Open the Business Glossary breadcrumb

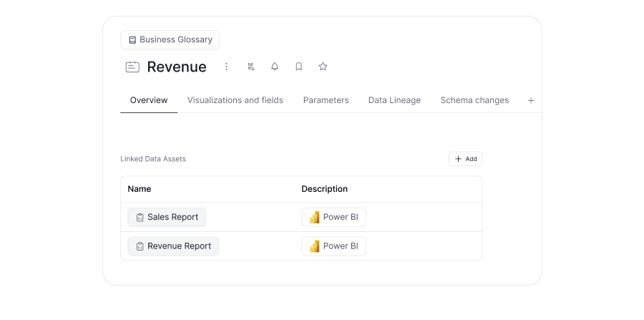(x=170, y=40)
